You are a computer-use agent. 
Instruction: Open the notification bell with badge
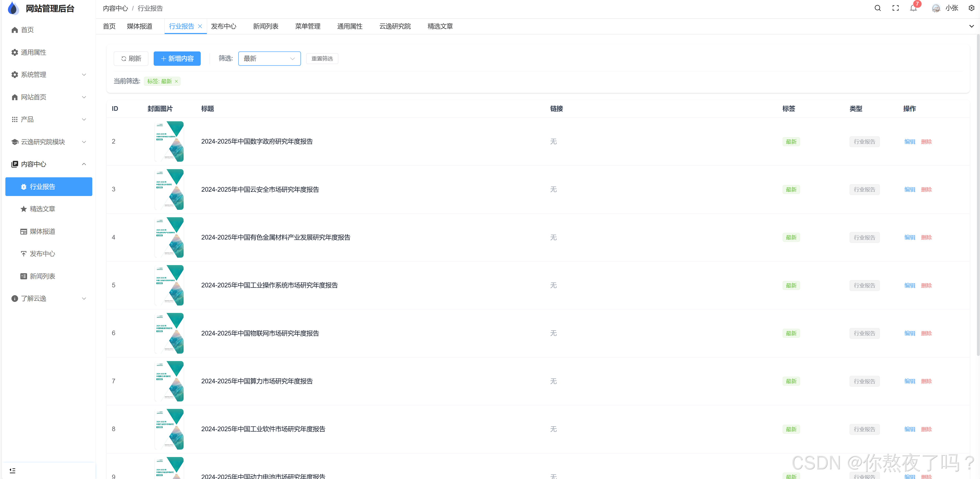click(913, 8)
